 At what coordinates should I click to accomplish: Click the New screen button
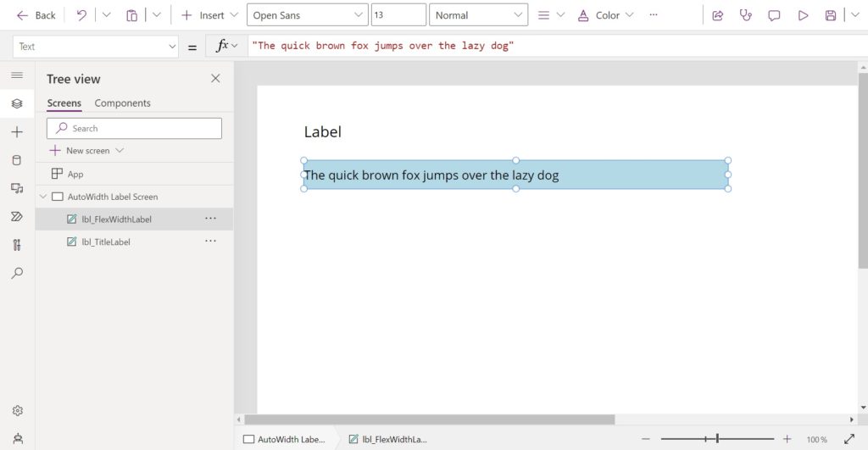86,151
